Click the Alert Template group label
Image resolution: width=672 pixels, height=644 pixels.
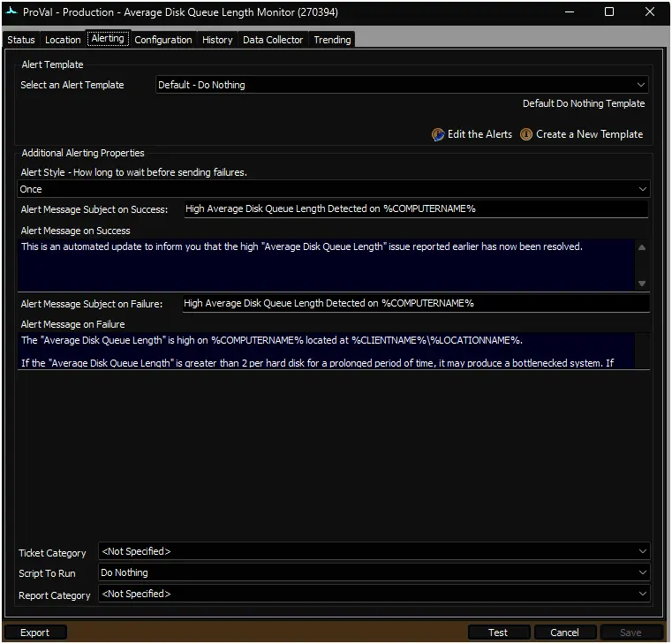pos(52,64)
